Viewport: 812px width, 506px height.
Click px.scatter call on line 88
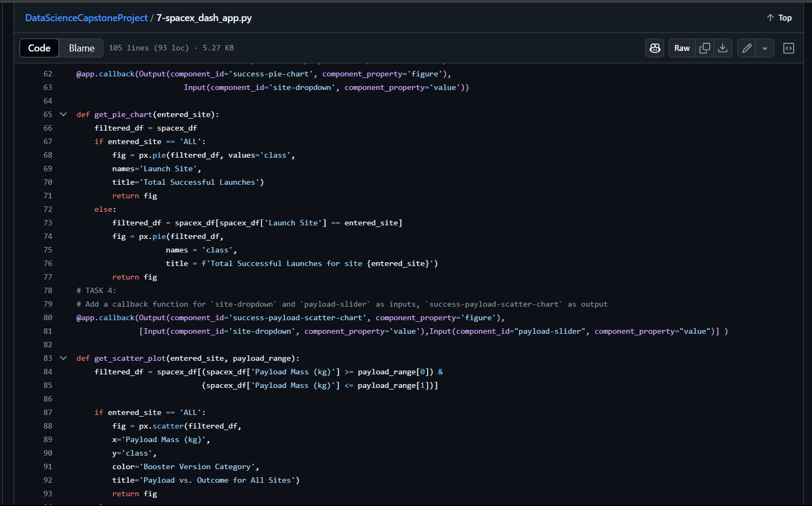coord(161,426)
